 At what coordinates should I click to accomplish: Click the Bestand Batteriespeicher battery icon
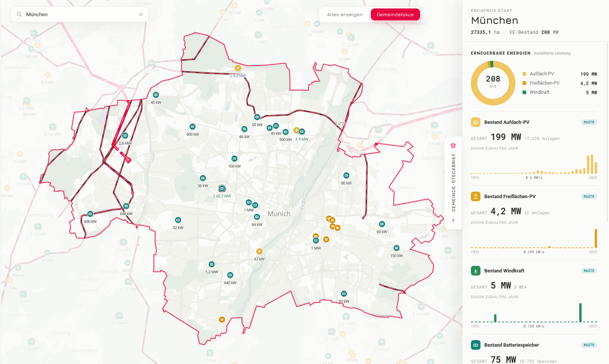click(476, 345)
